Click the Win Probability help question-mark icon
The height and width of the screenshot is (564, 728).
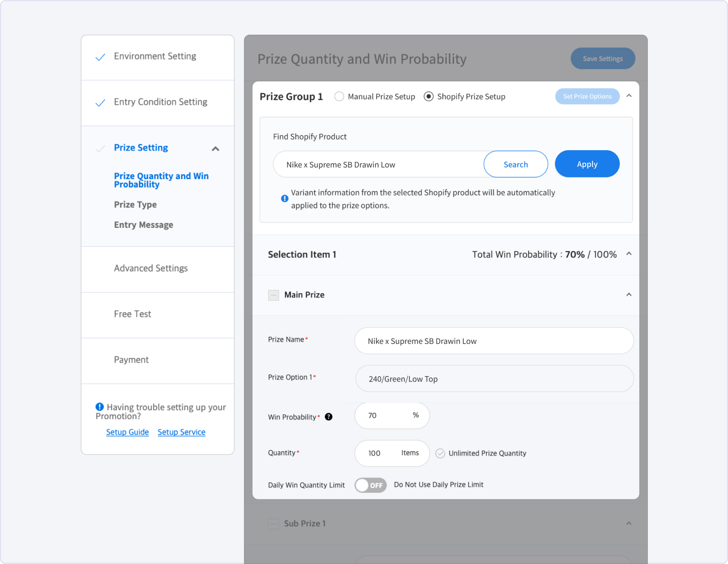(328, 417)
